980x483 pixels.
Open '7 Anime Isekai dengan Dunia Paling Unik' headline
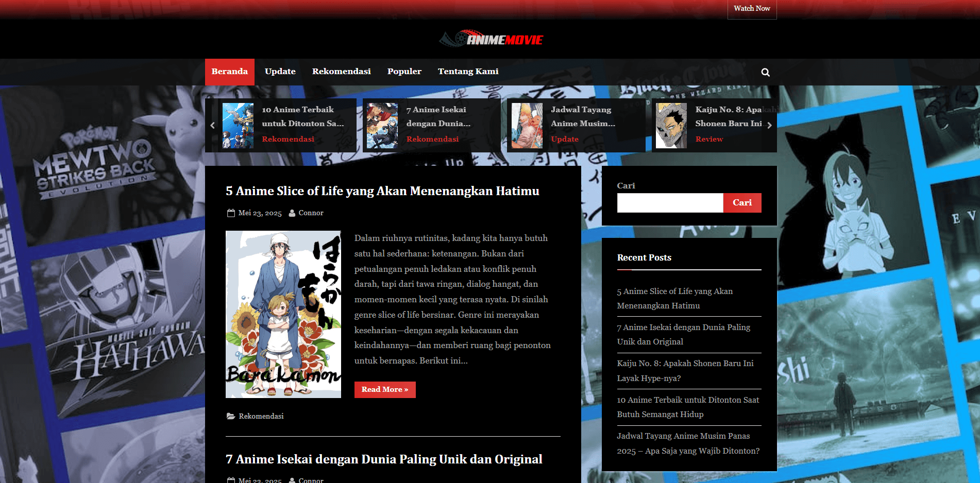[x=384, y=459]
